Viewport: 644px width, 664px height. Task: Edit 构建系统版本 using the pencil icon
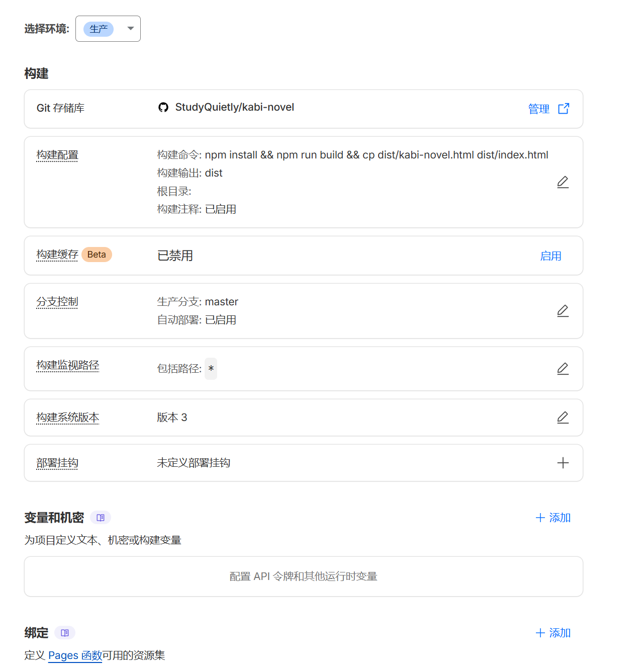(563, 418)
